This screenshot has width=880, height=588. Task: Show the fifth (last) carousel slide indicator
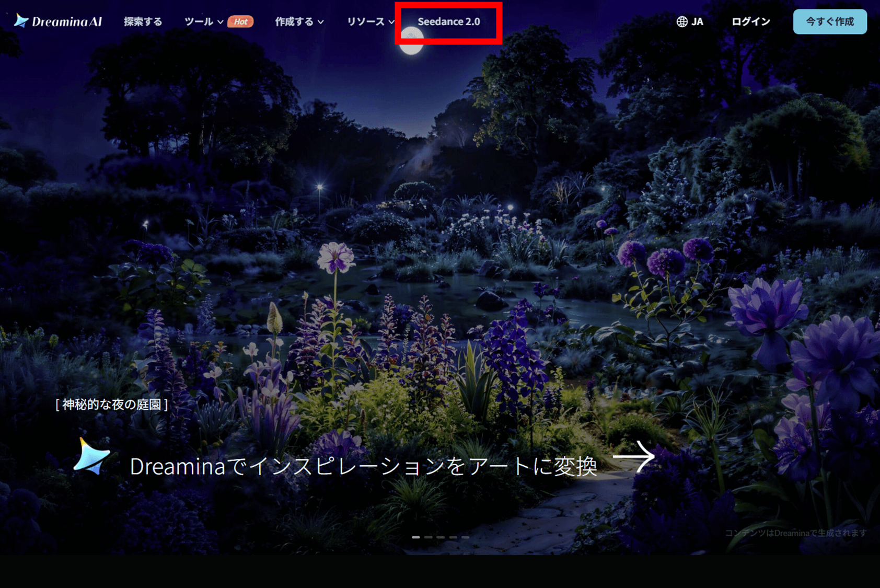click(465, 537)
